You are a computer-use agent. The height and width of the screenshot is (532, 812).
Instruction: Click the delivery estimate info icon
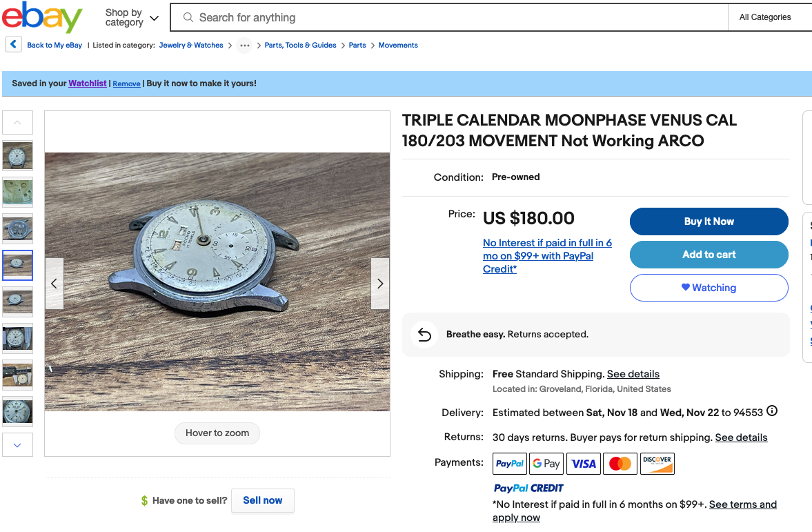772,411
